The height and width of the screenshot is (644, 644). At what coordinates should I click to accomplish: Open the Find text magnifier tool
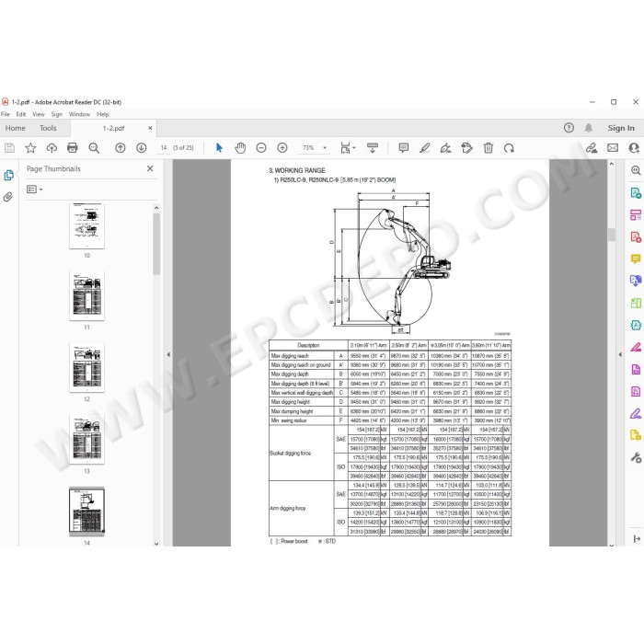pos(94,148)
